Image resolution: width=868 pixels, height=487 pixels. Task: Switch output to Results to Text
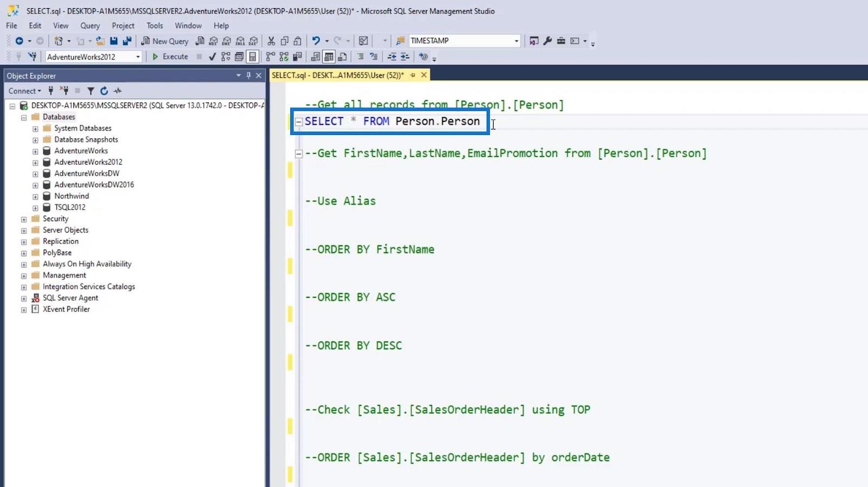(315, 56)
